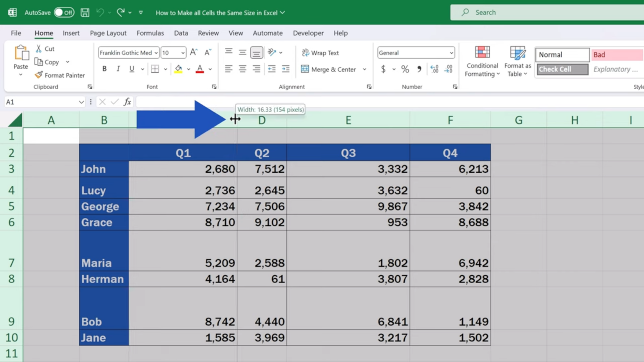This screenshot has width=644, height=362.
Task: Click the Format as Table icon
Action: [x=517, y=62]
